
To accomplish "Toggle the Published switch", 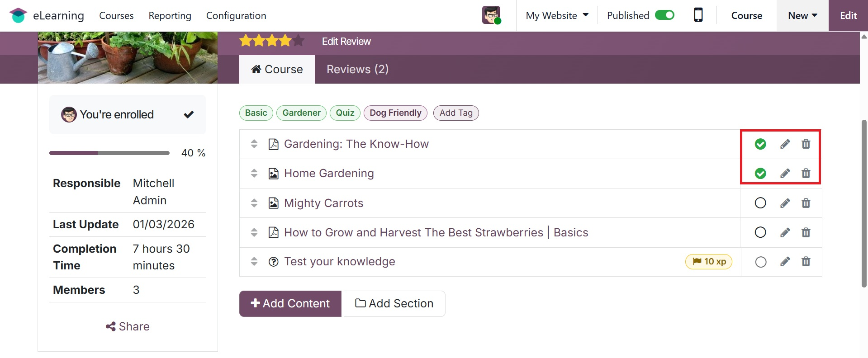I will coord(664,15).
